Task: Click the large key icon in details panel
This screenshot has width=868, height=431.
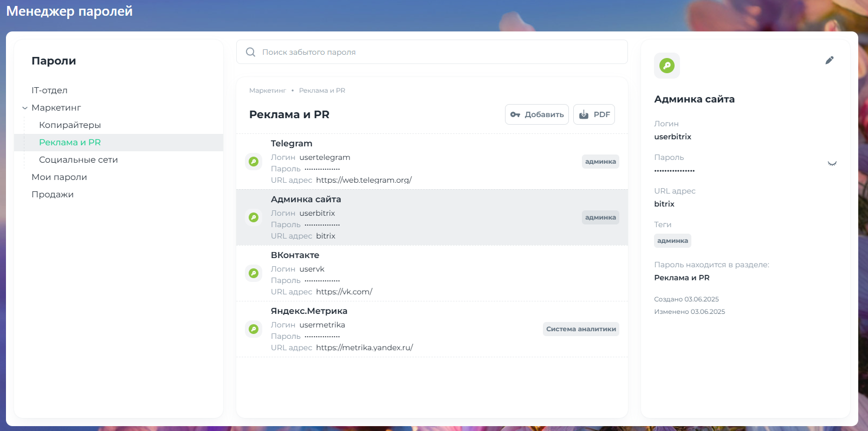Action: pos(667,66)
